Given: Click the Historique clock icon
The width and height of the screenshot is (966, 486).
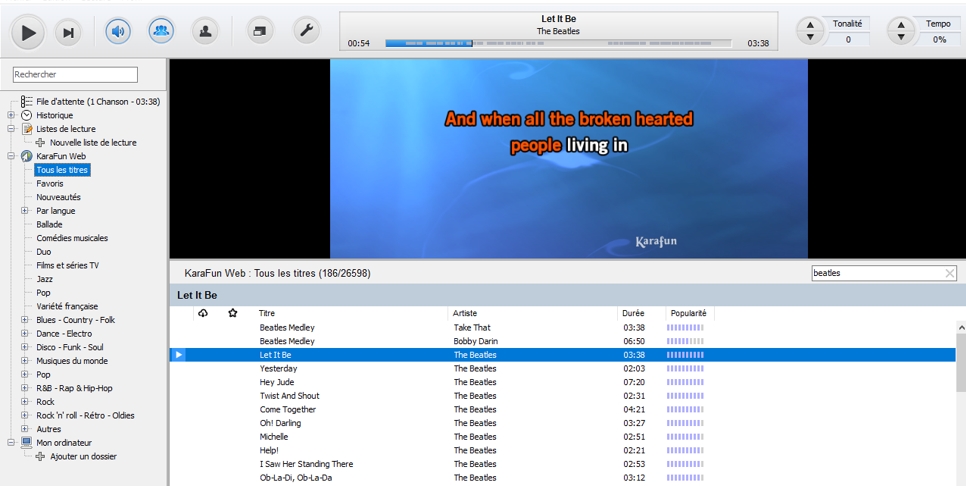Looking at the screenshot, I should point(26,115).
